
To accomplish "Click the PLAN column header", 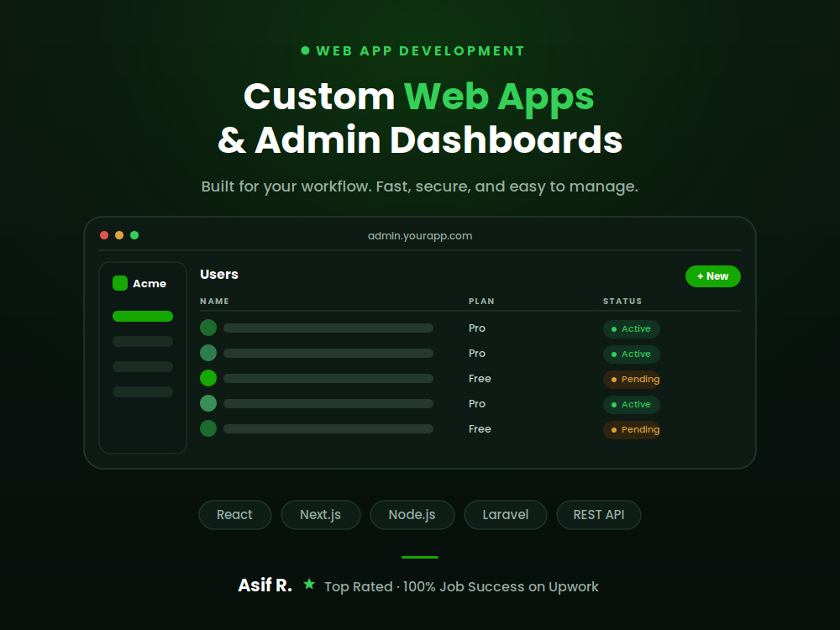I will (x=481, y=301).
